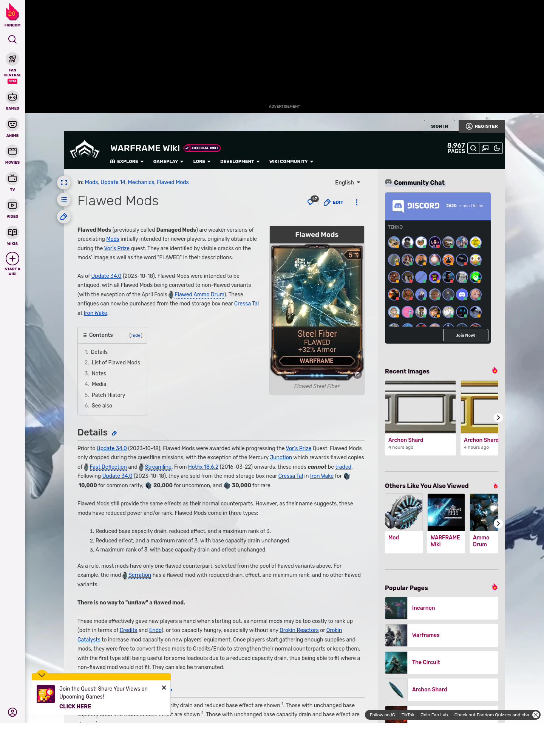Open the Serration mod link
The height and width of the screenshot is (756, 544).
point(140,575)
